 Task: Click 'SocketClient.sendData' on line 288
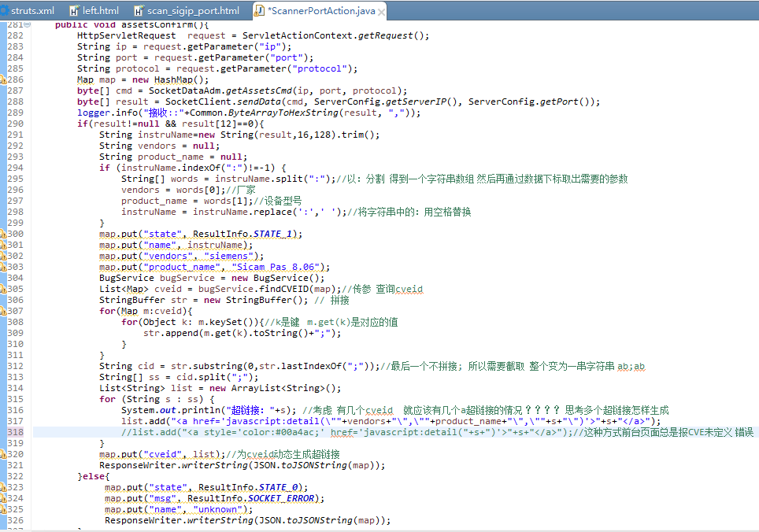(223, 102)
